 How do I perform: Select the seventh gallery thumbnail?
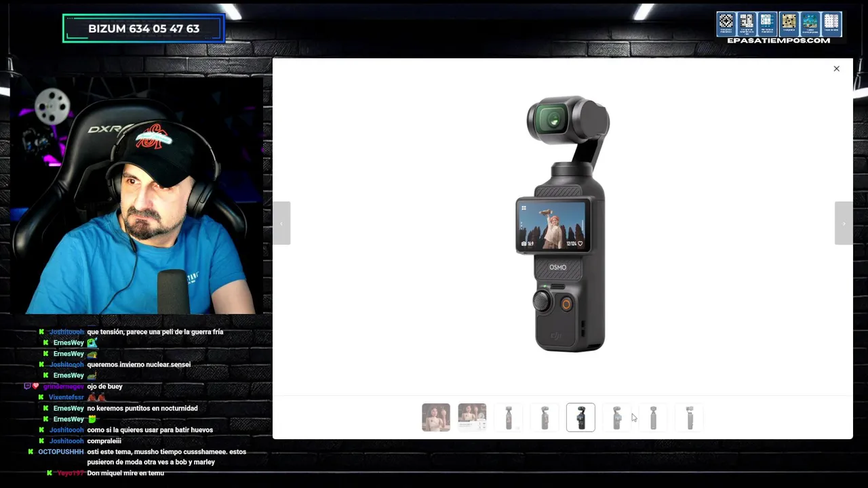pyautogui.click(x=653, y=418)
